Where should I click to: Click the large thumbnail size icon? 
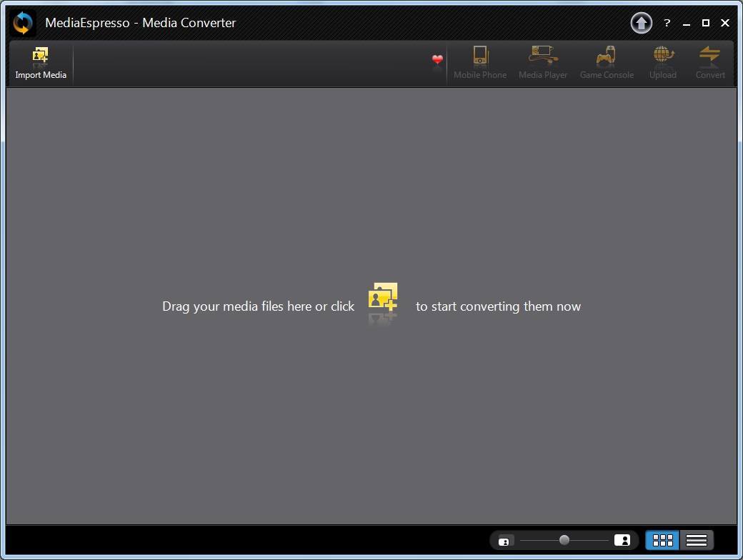pyautogui.click(x=621, y=541)
